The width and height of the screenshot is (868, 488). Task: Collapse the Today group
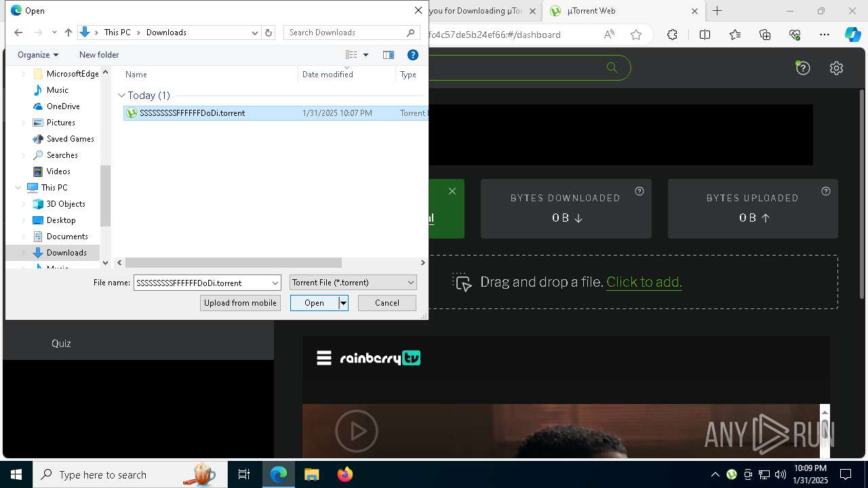pos(122,96)
